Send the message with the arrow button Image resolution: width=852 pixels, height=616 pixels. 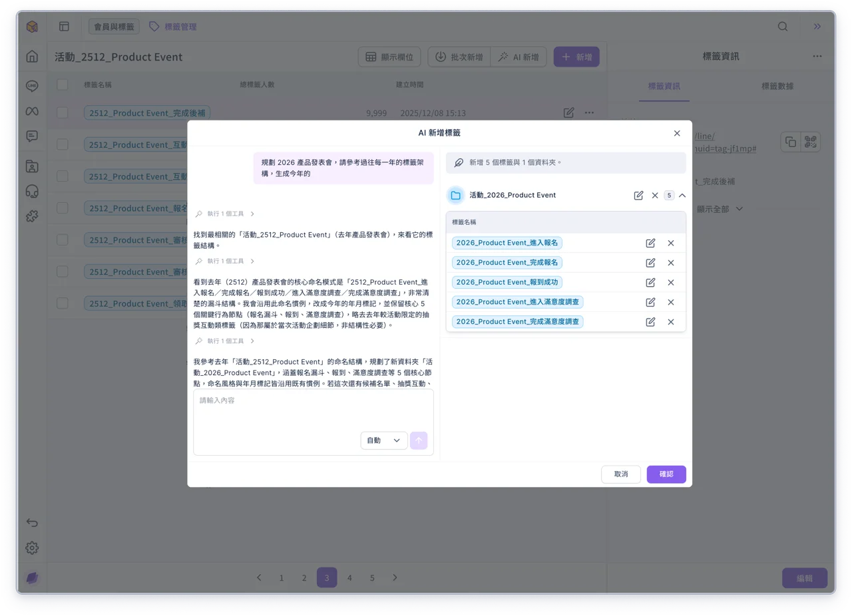click(419, 440)
